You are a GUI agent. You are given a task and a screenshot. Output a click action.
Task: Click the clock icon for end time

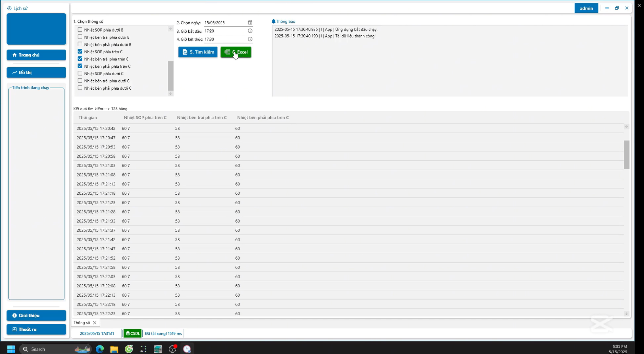click(250, 39)
